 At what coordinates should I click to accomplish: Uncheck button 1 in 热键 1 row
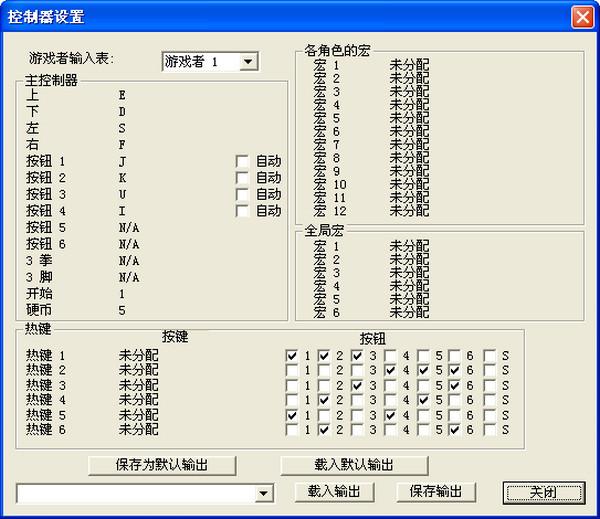(292, 356)
